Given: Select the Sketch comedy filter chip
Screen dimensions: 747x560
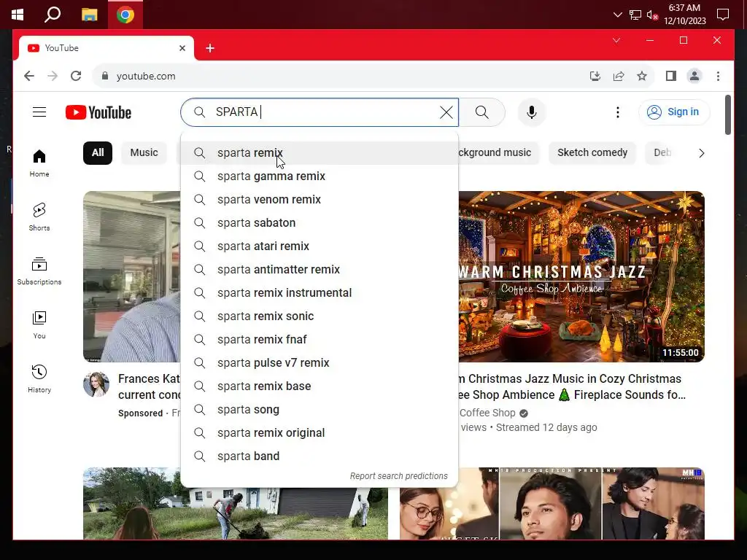Looking at the screenshot, I should [x=592, y=153].
